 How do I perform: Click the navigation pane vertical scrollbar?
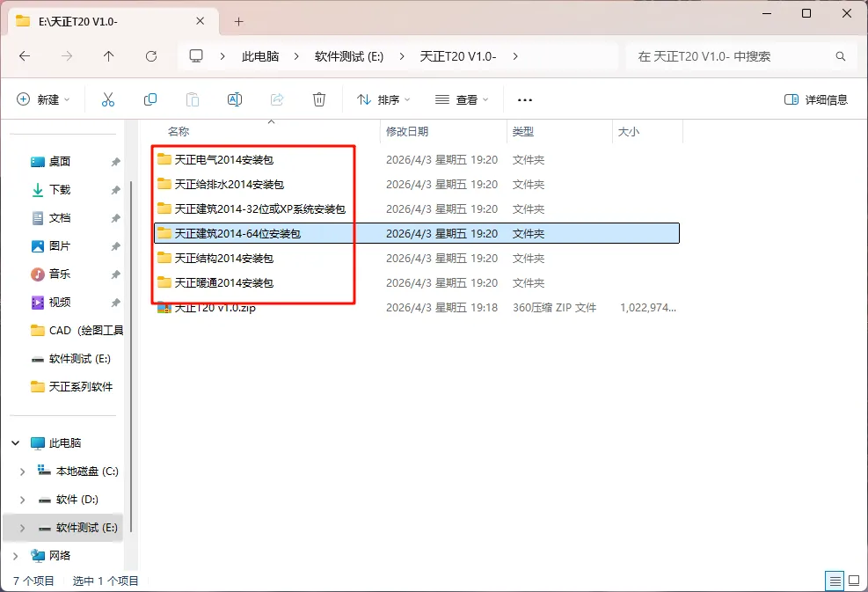[131, 357]
